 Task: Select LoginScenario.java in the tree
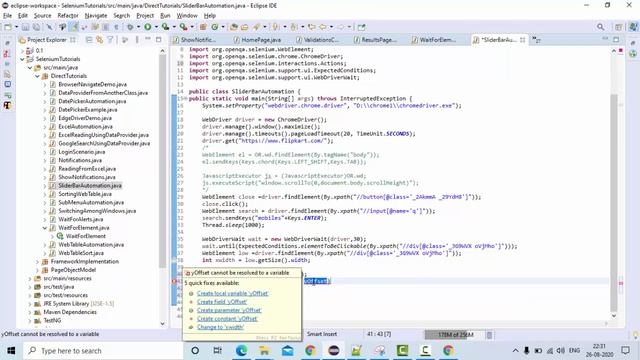[x=81, y=152]
